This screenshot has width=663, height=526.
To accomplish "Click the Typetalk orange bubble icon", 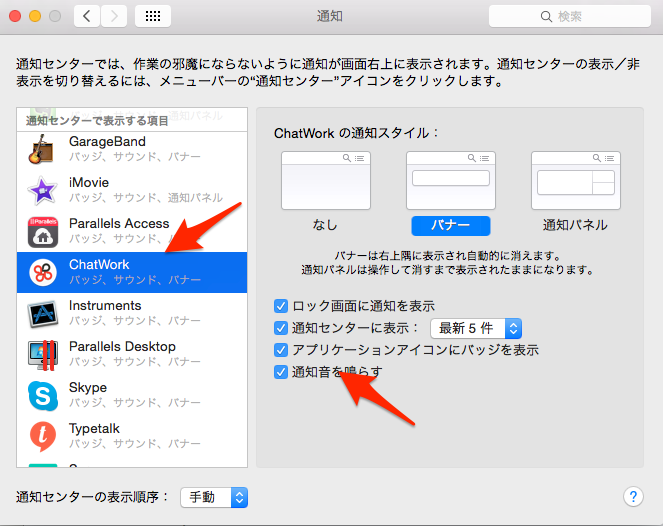I will pos(43,436).
